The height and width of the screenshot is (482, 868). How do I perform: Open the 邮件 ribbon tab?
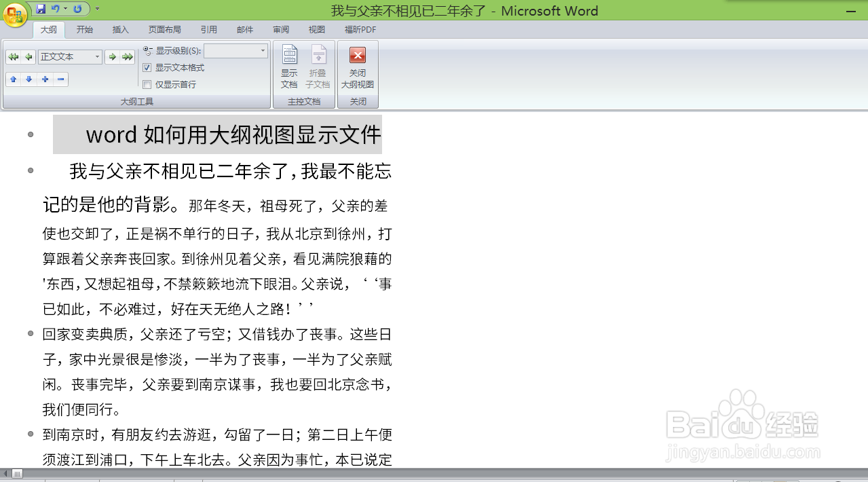pyautogui.click(x=245, y=30)
